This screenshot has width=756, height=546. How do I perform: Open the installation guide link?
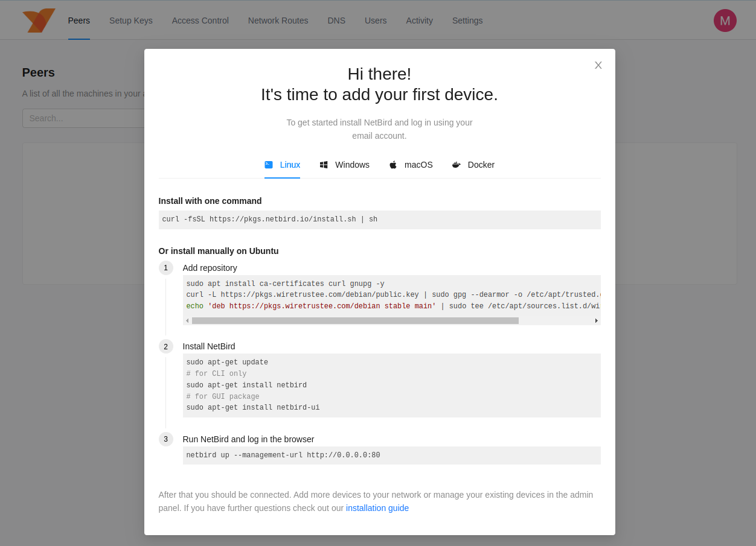coord(377,508)
